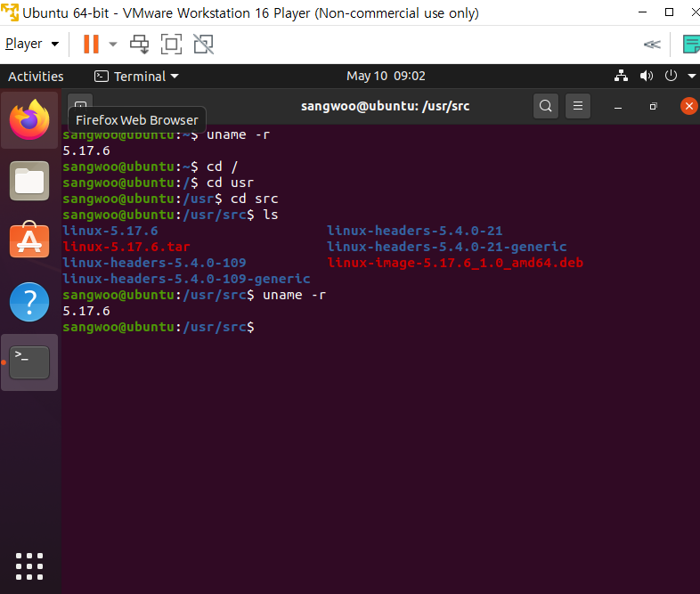700x594 pixels.
Task: Collapse the VMware toolbar with double chevron
Action: coord(652,45)
